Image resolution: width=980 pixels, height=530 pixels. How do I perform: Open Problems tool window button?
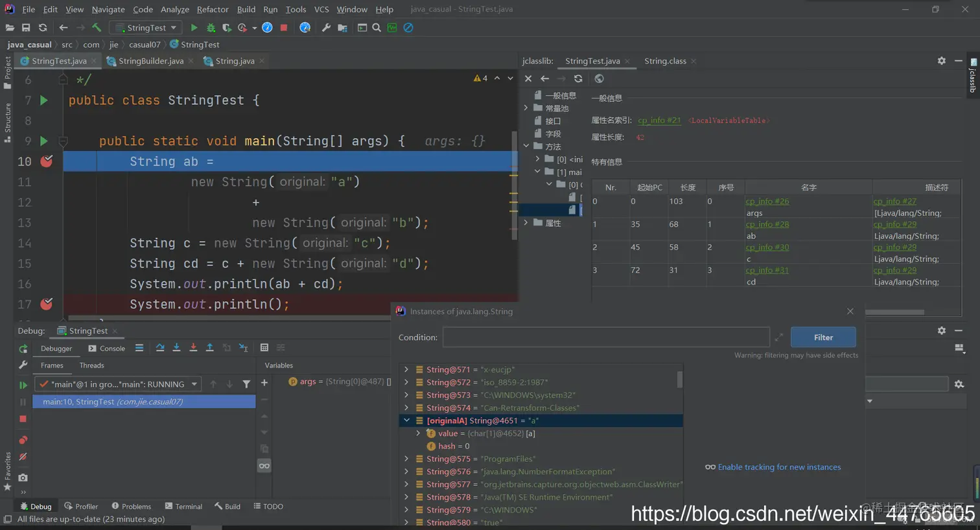coord(131,507)
